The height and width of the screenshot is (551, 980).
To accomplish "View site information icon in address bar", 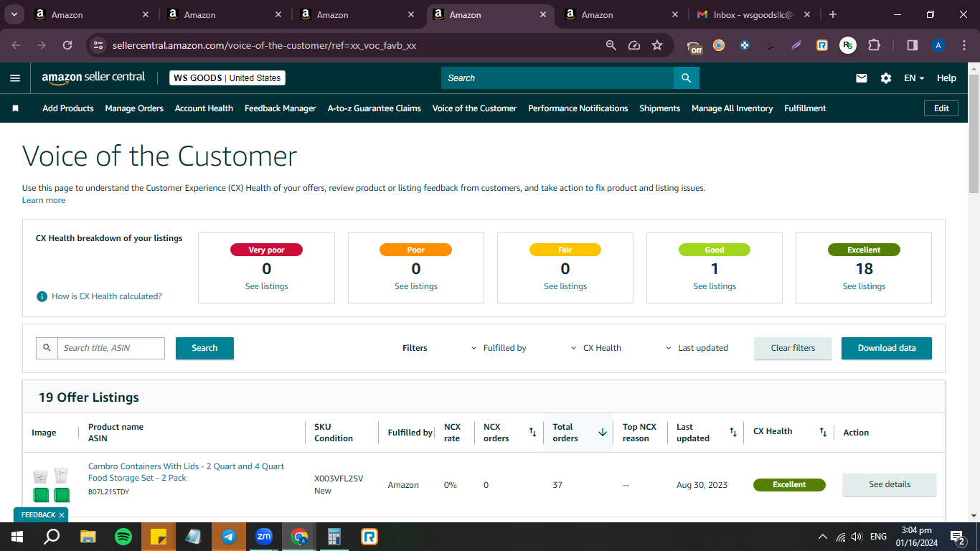I will (x=99, y=45).
